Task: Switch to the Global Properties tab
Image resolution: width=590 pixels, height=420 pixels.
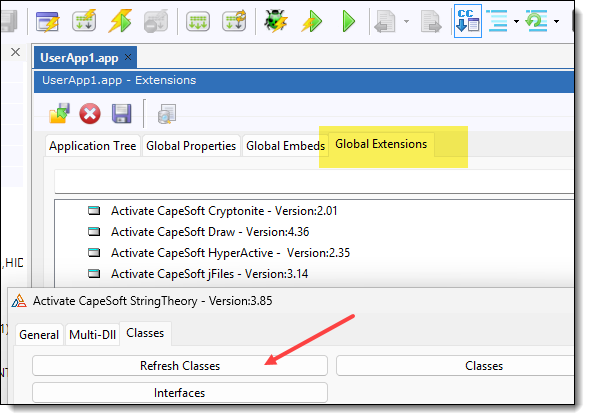Action: (191, 146)
